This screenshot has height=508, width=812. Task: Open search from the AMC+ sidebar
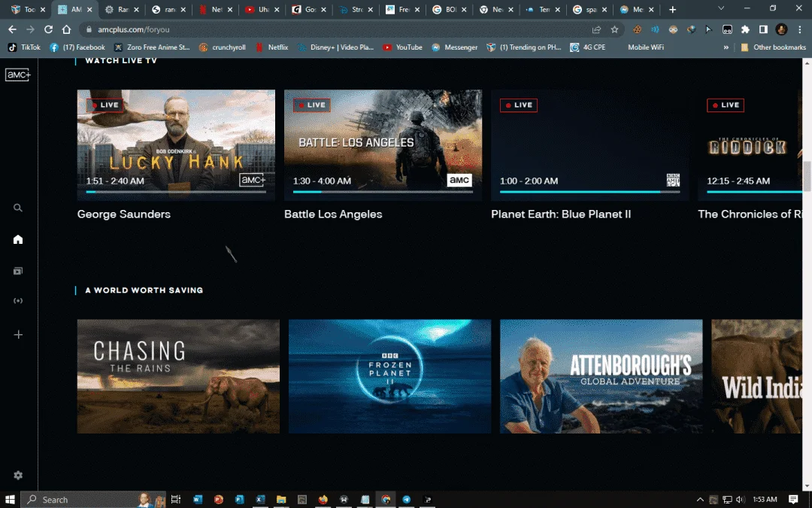[18, 208]
